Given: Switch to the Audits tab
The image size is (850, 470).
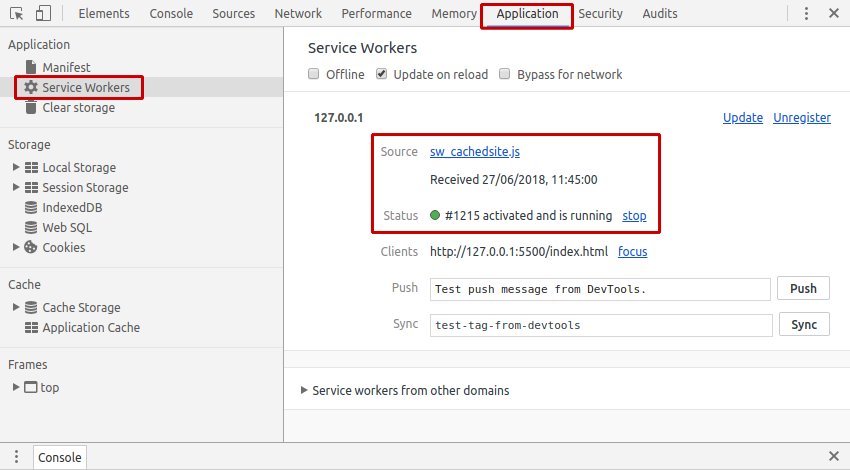Looking at the screenshot, I should [660, 14].
